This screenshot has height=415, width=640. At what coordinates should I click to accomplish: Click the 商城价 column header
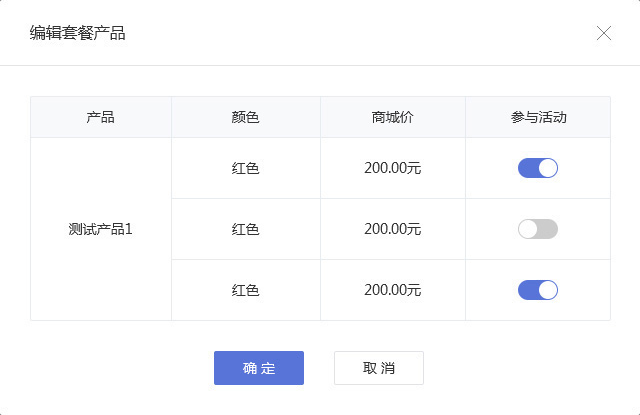(x=392, y=117)
